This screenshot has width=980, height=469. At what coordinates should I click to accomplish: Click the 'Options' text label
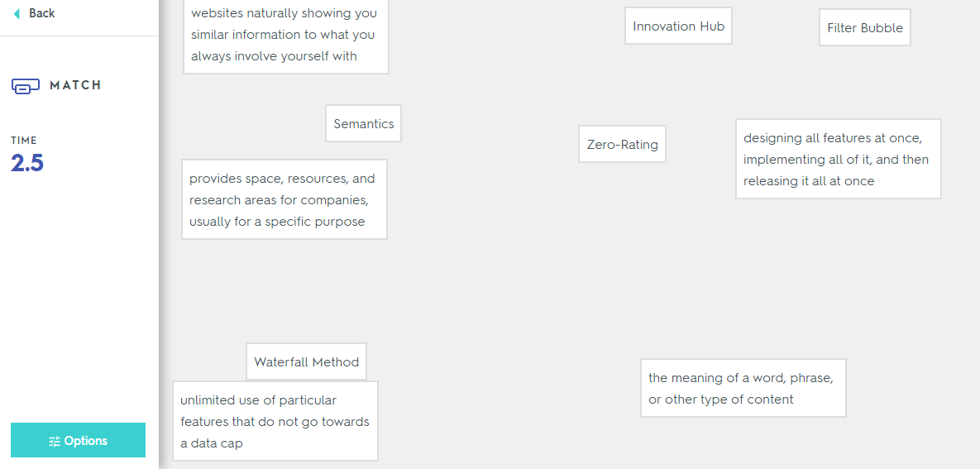[86, 441]
